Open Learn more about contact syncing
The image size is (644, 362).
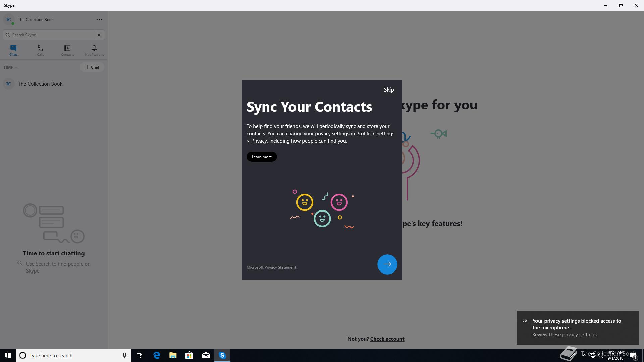tap(262, 157)
